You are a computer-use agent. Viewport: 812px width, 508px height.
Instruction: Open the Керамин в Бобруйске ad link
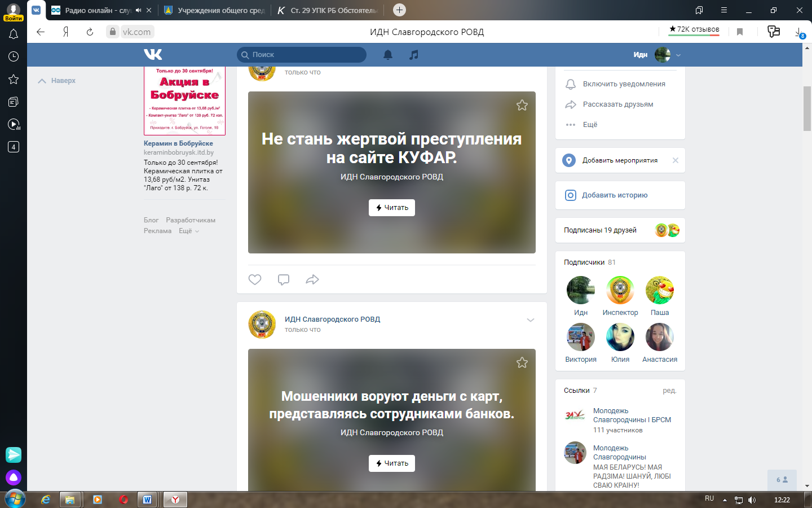(178, 143)
